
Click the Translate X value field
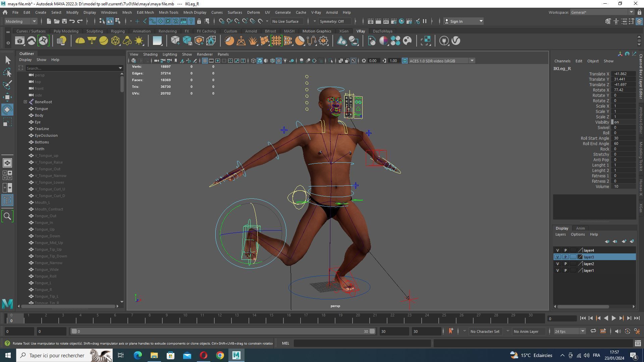[x=623, y=74]
